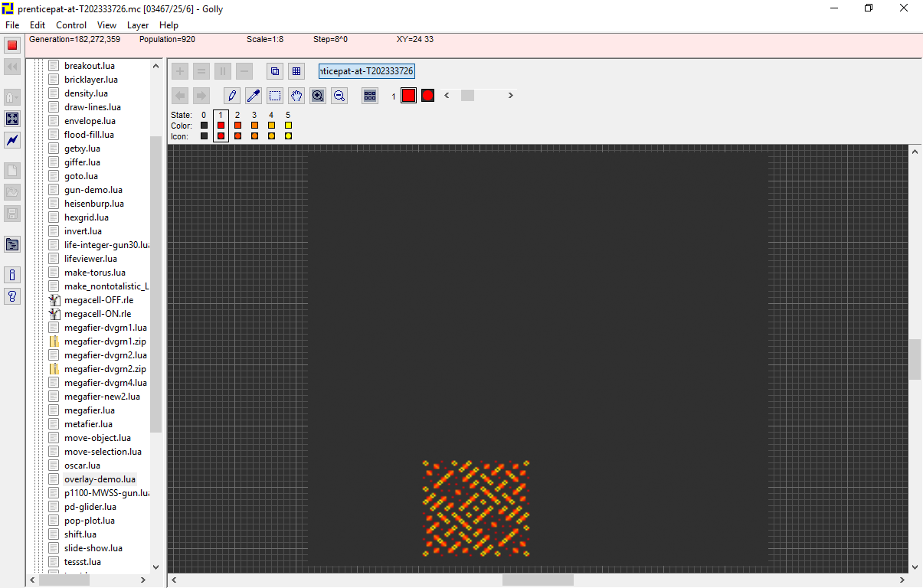Image resolution: width=923 pixels, height=588 pixels.
Task: Click file list scroll up arrow
Action: (x=156, y=66)
